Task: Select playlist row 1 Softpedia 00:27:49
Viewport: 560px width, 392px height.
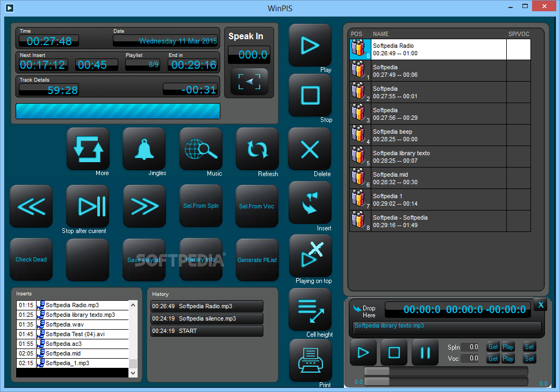Action: pyautogui.click(x=440, y=71)
